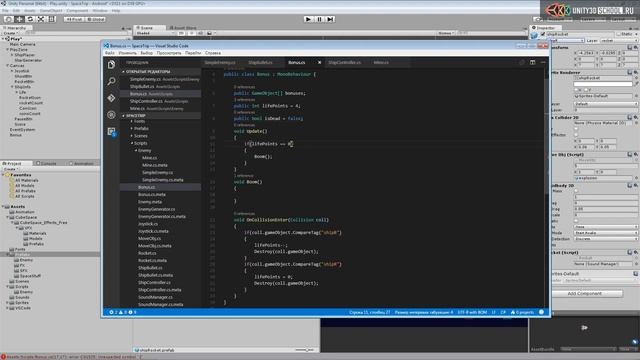This screenshot has height=360, width=640.
Task: Open Rigidbody 2D component gear menu
Action: 635,185
